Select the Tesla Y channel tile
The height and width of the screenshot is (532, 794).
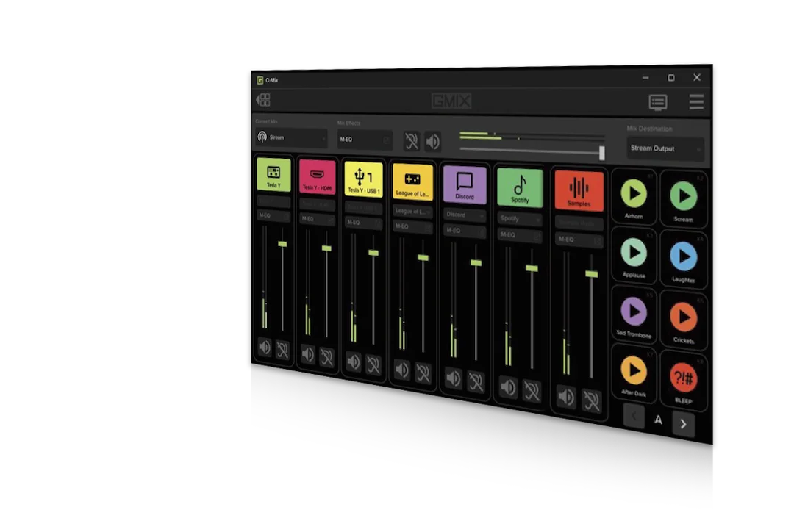[x=273, y=175]
